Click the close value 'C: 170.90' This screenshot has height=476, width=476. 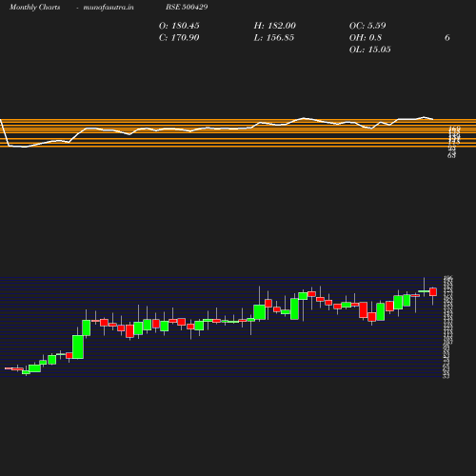179,38
